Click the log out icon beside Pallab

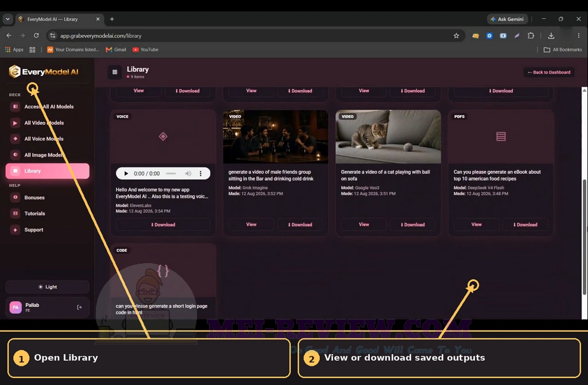click(x=79, y=307)
